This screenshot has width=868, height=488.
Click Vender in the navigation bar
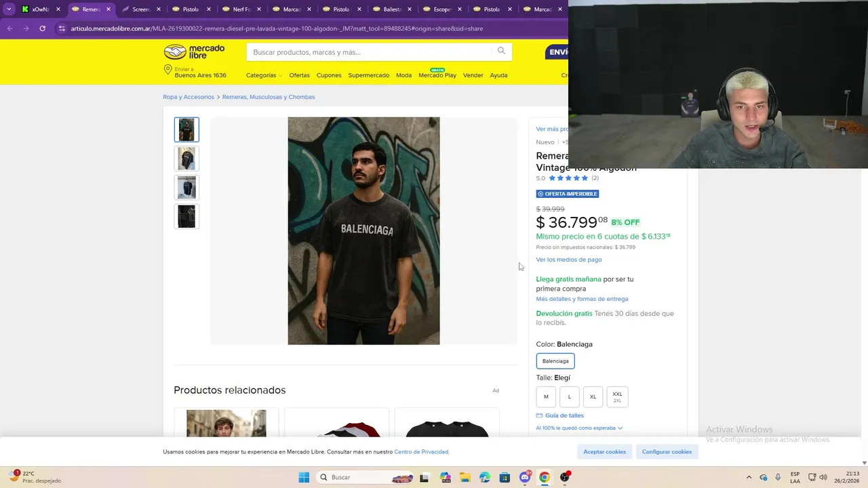pyautogui.click(x=473, y=75)
